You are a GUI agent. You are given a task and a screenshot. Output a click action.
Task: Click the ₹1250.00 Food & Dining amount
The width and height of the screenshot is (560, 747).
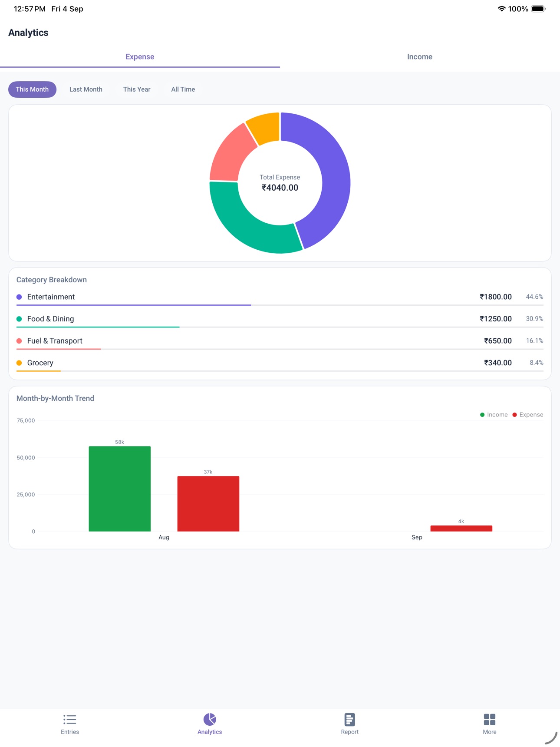[496, 319]
